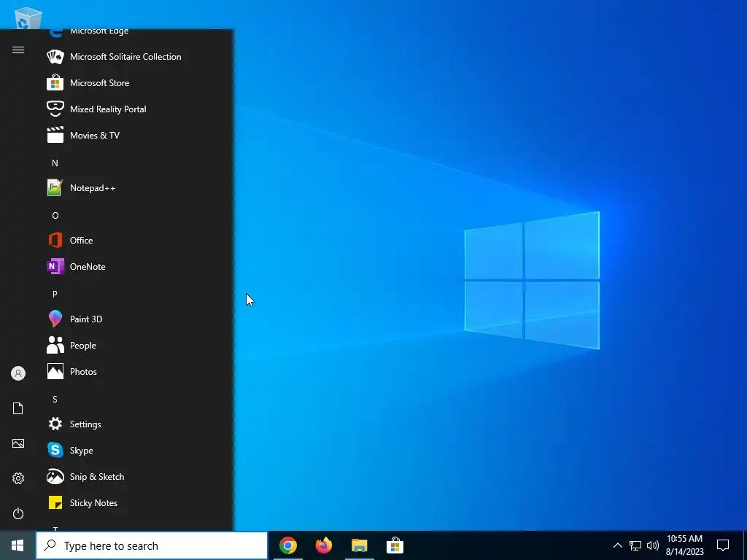Open Microsoft Store from the taskbar
Image resolution: width=747 pixels, height=560 pixels.
coord(395,545)
